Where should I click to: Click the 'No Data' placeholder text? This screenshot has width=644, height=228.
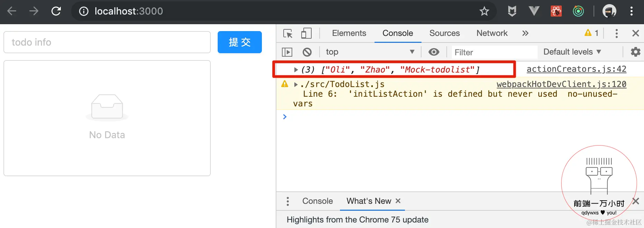(x=107, y=135)
